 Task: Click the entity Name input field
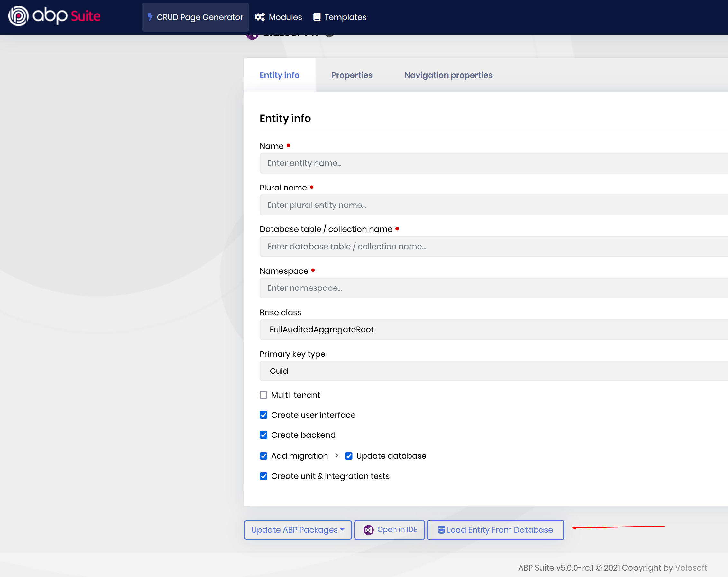(x=493, y=163)
